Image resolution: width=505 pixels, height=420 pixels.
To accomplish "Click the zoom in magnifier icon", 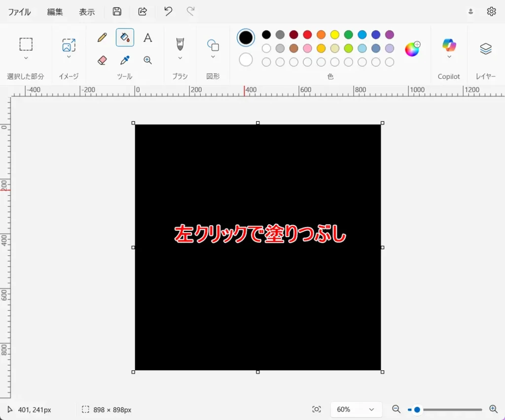I will coord(493,409).
